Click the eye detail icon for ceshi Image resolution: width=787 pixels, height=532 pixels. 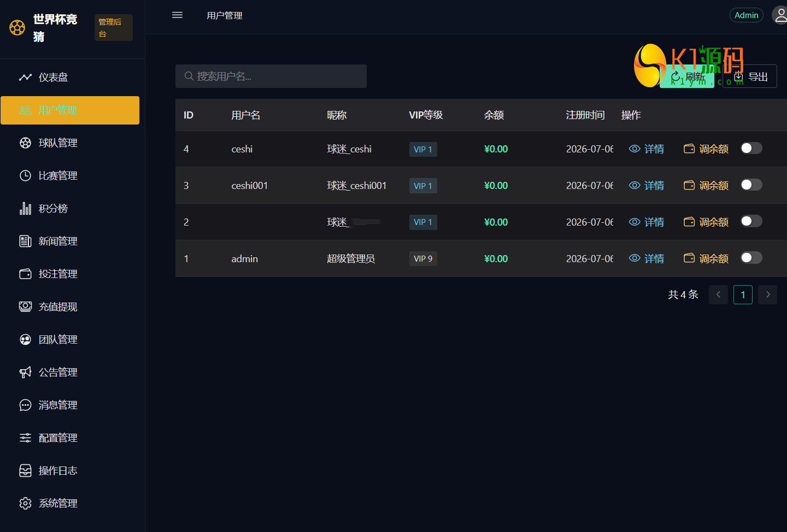click(x=635, y=149)
